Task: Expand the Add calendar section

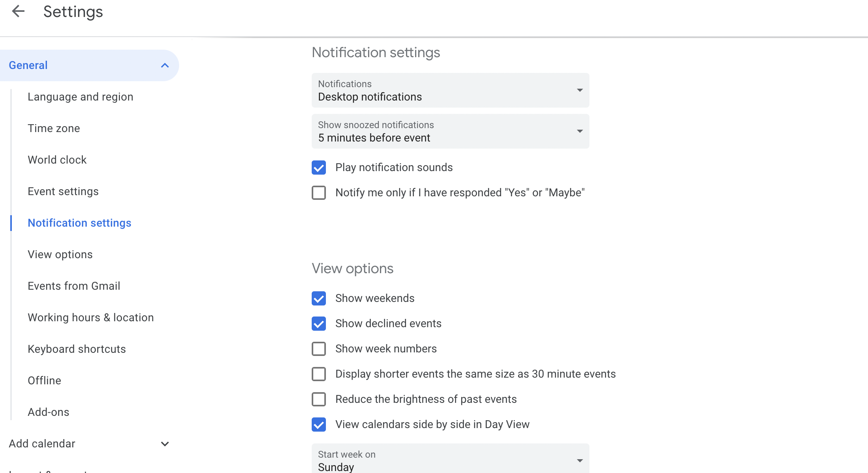Action: 165,444
